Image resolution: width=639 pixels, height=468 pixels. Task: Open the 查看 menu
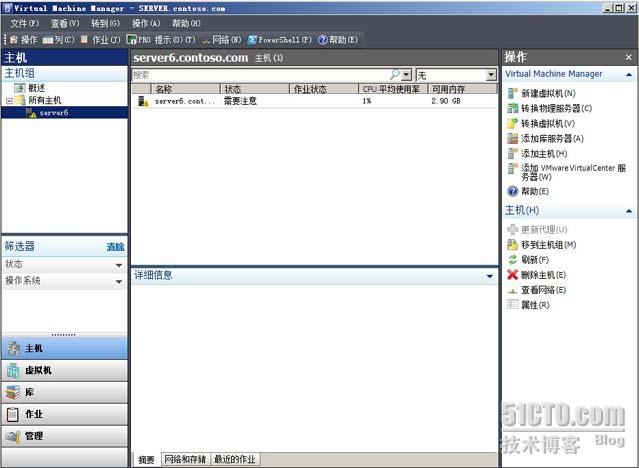point(65,23)
